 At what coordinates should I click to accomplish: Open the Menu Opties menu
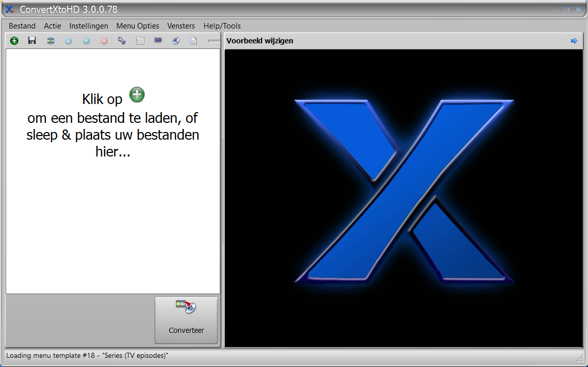pos(138,26)
